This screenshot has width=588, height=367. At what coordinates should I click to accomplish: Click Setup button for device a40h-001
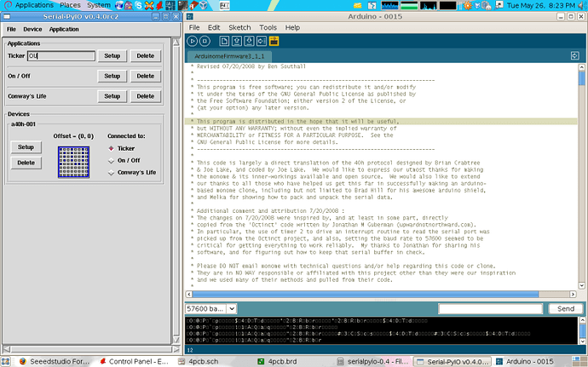[x=26, y=147]
